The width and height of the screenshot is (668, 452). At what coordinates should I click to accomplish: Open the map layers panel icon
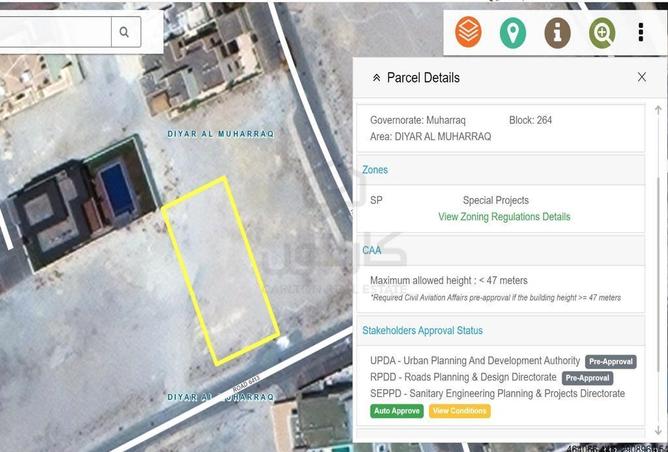point(468,32)
